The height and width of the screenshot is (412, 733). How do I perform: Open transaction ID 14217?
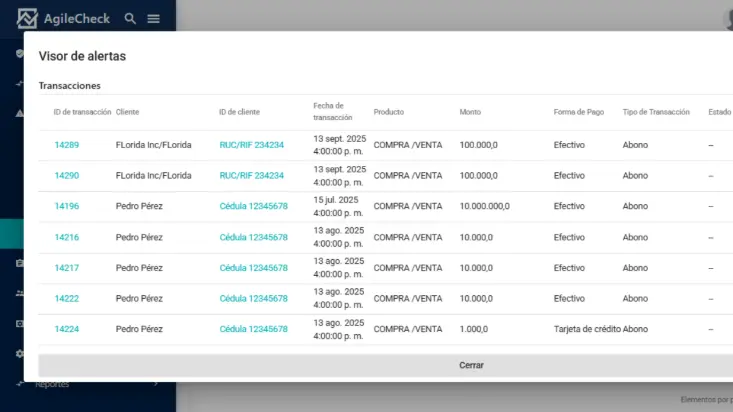66,268
